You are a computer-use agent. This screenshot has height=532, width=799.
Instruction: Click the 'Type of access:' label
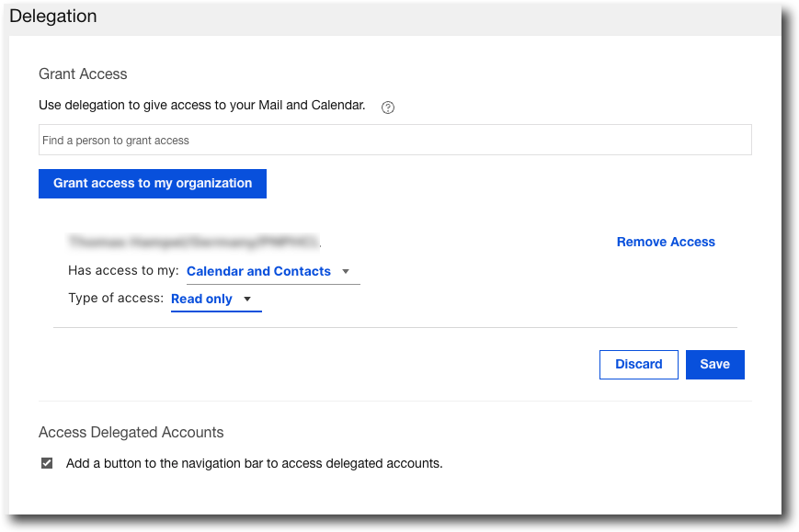(x=116, y=300)
